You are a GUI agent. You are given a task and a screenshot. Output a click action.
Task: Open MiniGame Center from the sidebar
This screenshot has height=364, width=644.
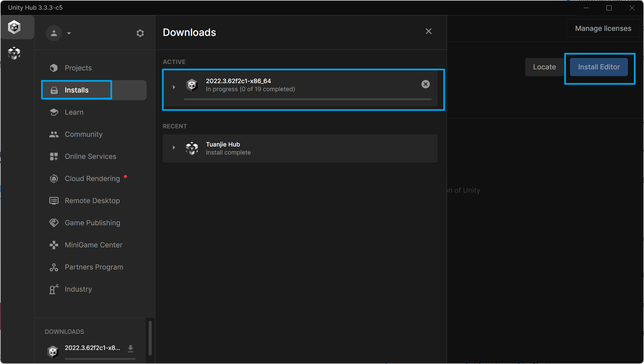tap(93, 245)
